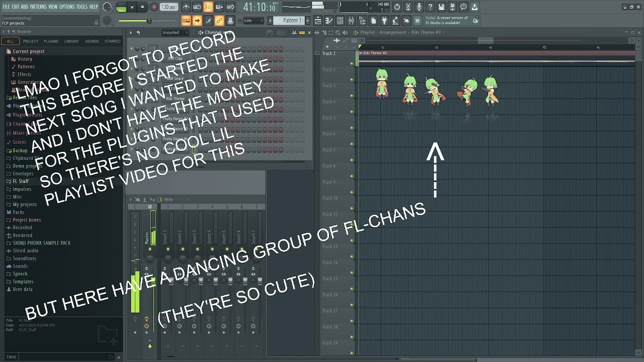Expand the Soundfonts folder in browser
Image resolution: width=644 pixels, height=362 pixels.
[x=24, y=258]
